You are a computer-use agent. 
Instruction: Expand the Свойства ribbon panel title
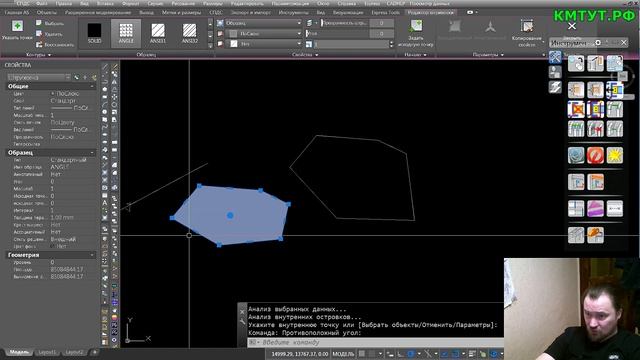point(305,55)
